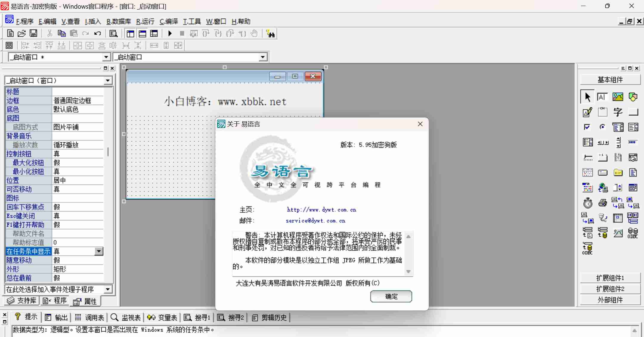This screenshot has width=644, height=337.
Task: Close the properties panel with its X
Action: coord(112,68)
